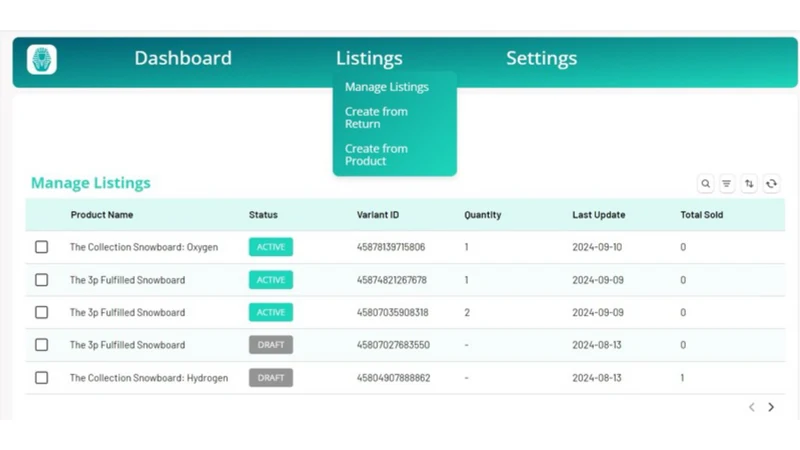This screenshot has width=800, height=450.
Task: Check the checkbox for variant 45807035908318
Action: click(x=41, y=312)
